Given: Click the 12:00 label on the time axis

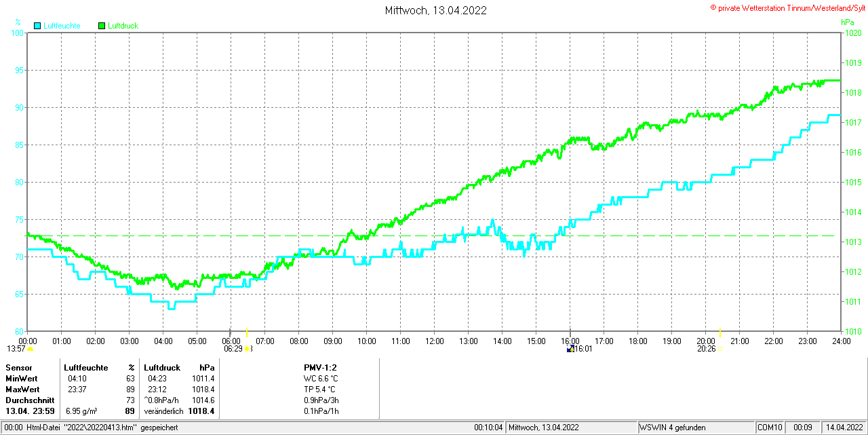Looking at the screenshot, I should [434, 341].
